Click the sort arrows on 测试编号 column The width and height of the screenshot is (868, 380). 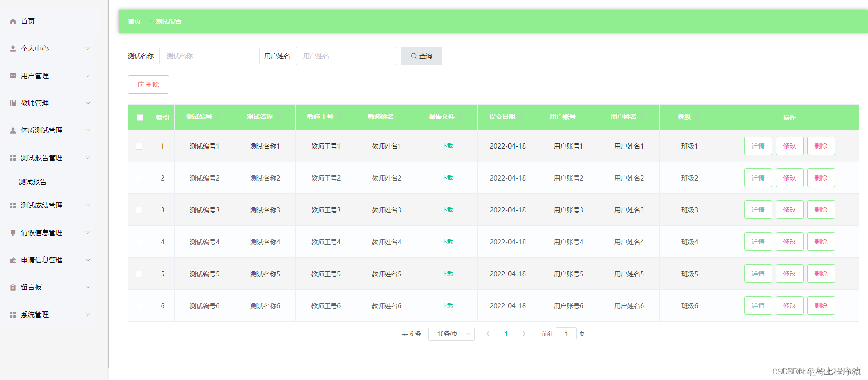218,117
